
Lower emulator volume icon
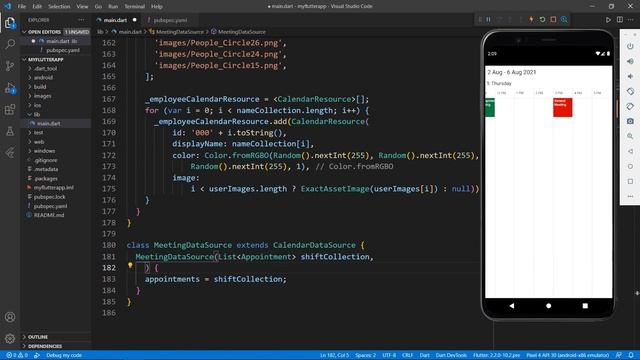point(630,76)
